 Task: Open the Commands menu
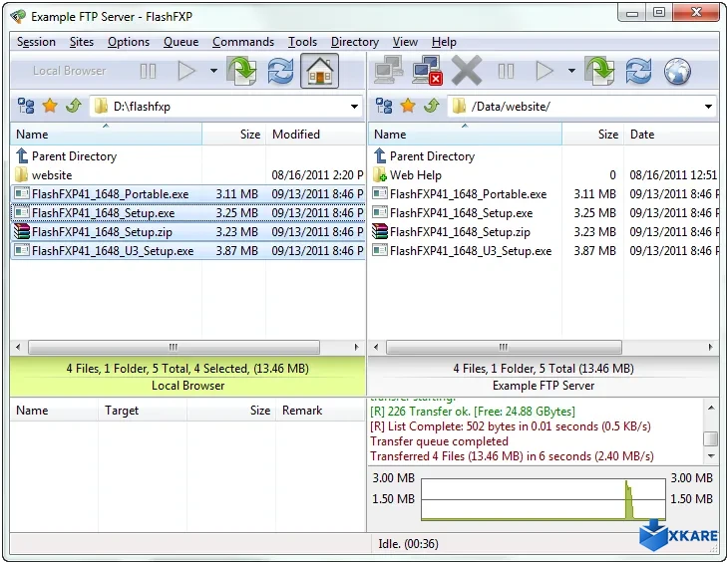click(x=242, y=42)
